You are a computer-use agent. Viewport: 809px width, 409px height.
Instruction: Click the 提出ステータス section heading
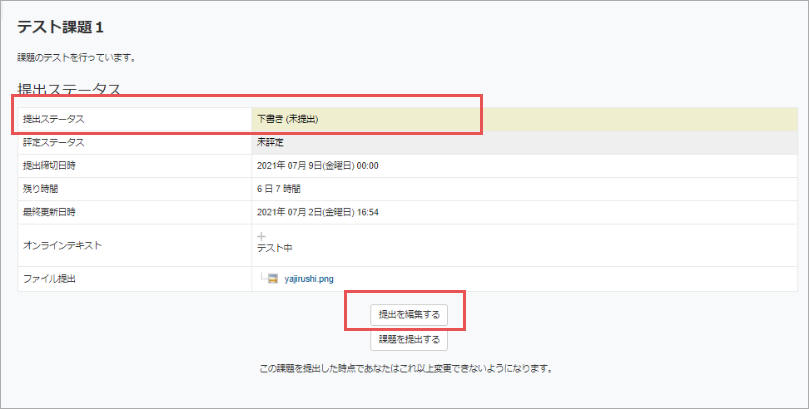pyautogui.click(x=69, y=89)
